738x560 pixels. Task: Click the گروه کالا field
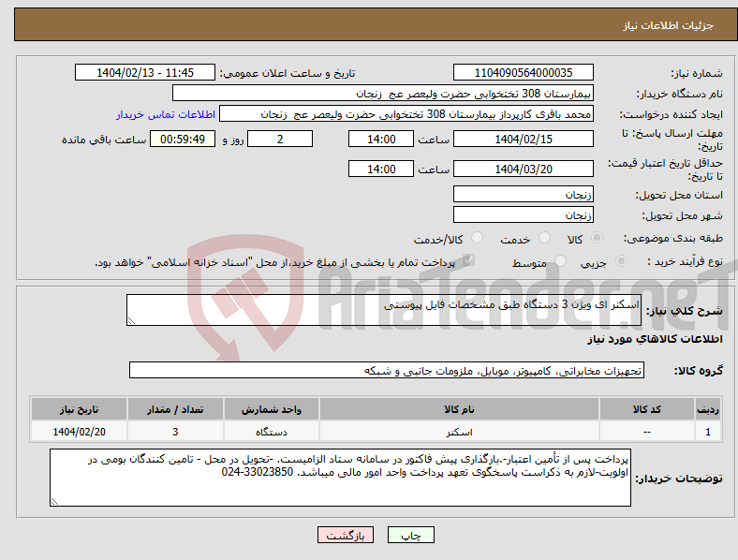[x=387, y=370]
